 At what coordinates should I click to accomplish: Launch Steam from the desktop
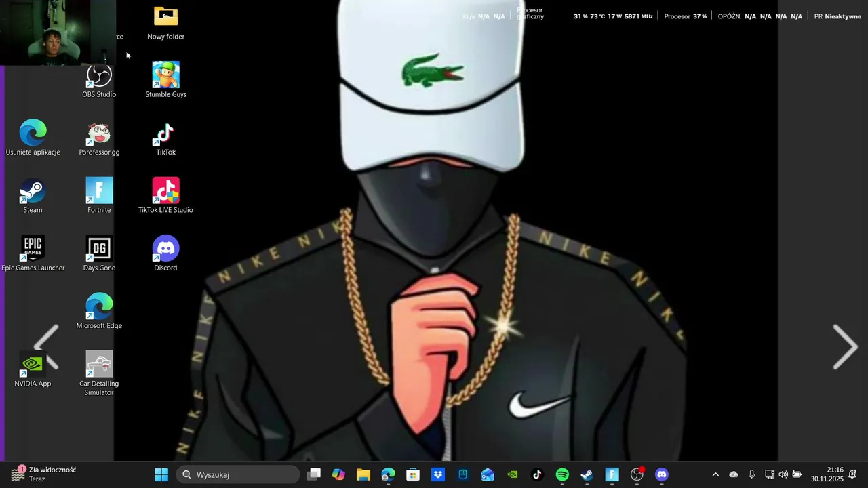[33, 197]
